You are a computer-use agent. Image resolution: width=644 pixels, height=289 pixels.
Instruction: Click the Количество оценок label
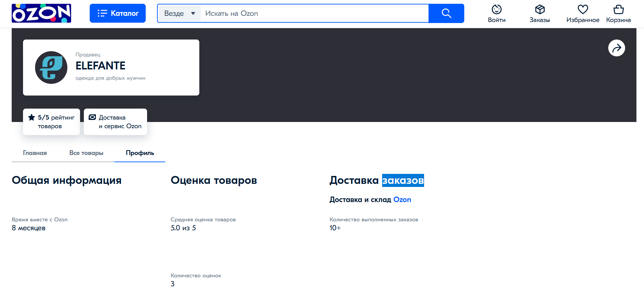[196, 276]
